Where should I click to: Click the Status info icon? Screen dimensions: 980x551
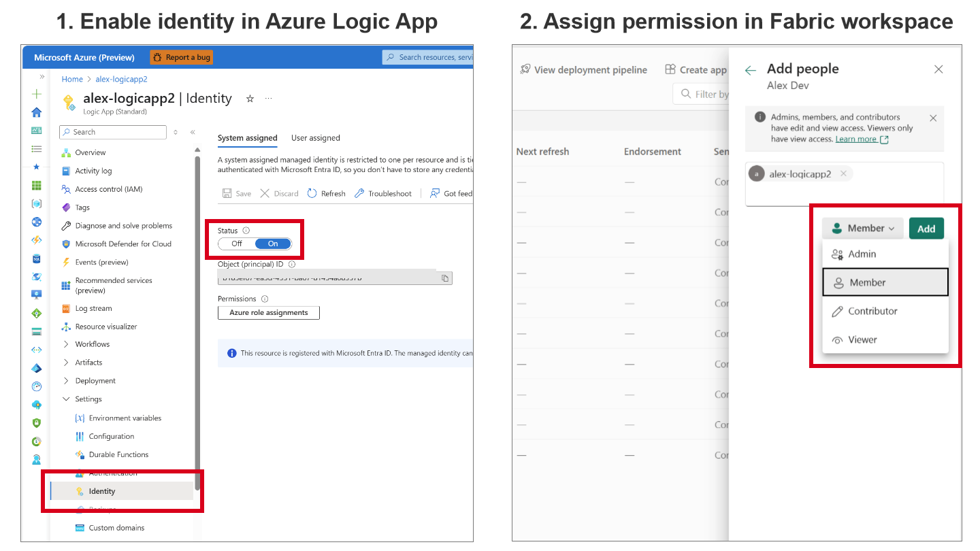(246, 231)
